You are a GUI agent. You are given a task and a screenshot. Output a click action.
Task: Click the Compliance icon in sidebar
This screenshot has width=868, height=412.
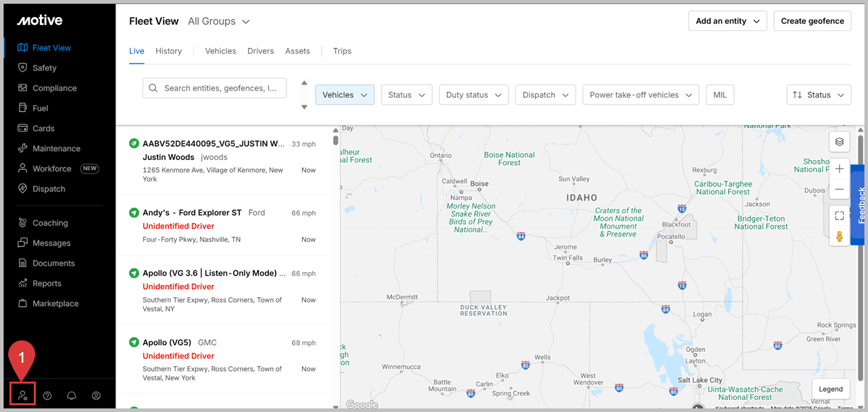(22, 88)
